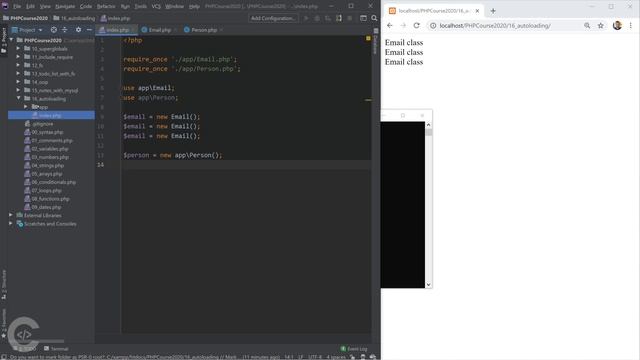Open the Event Log panel

[354, 349]
